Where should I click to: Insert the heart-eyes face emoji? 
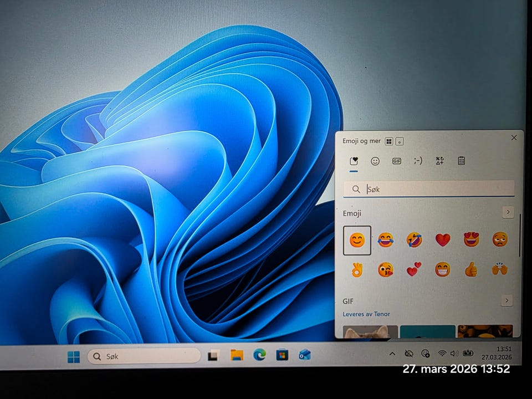pyautogui.click(x=471, y=239)
